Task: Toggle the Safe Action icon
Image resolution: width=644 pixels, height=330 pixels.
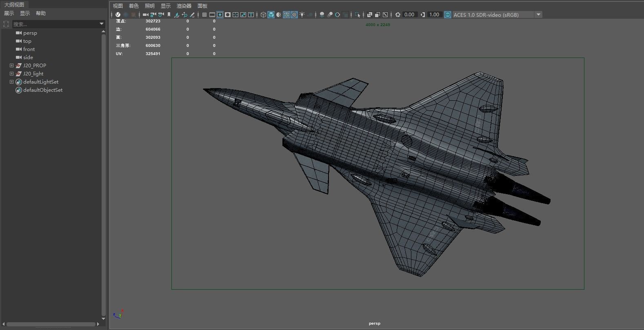Action: click(x=243, y=15)
